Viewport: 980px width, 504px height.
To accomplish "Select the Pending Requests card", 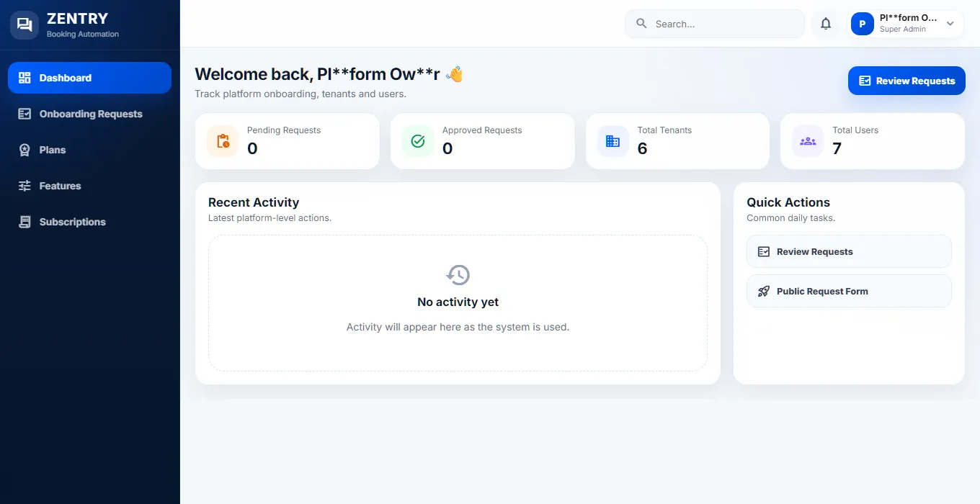I will pos(288,141).
